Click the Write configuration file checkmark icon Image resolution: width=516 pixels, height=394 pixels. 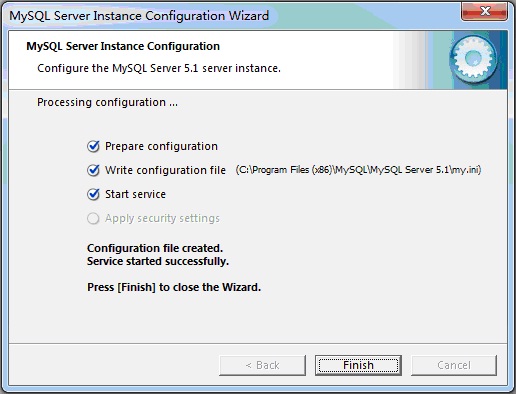point(93,170)
